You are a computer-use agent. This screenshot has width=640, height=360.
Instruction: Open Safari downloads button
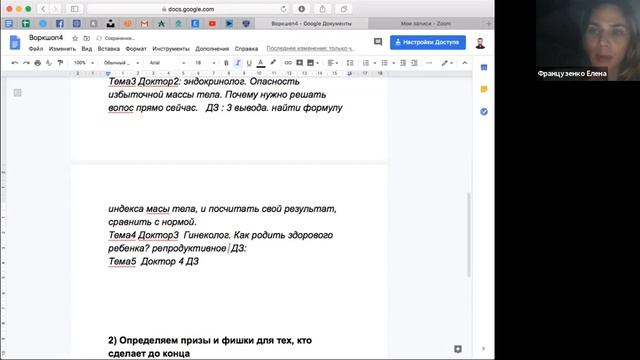pyautogui.click(x=302, y=9)
